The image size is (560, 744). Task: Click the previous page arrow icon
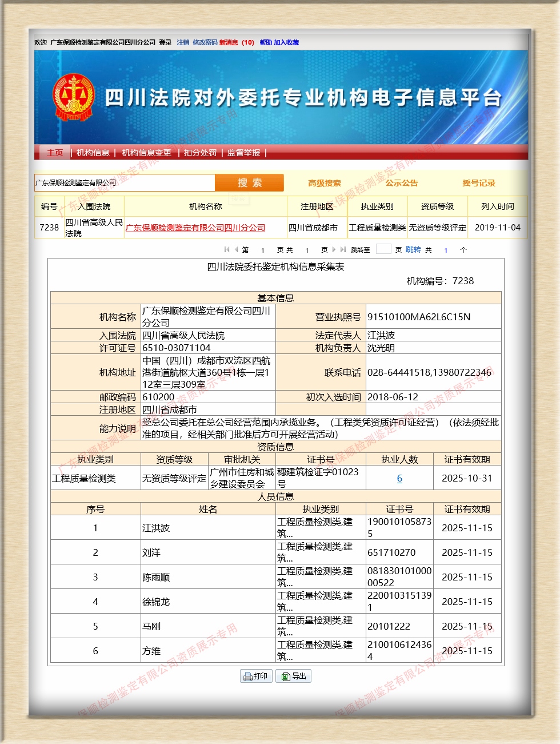236,249
